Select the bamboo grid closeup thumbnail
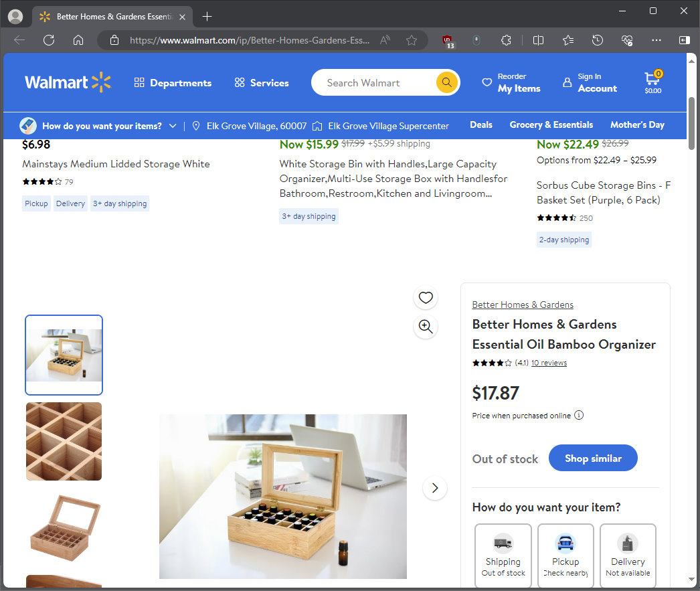Image resolution: width=700 pixels, height=591 pixels. [x=64, y=441]
